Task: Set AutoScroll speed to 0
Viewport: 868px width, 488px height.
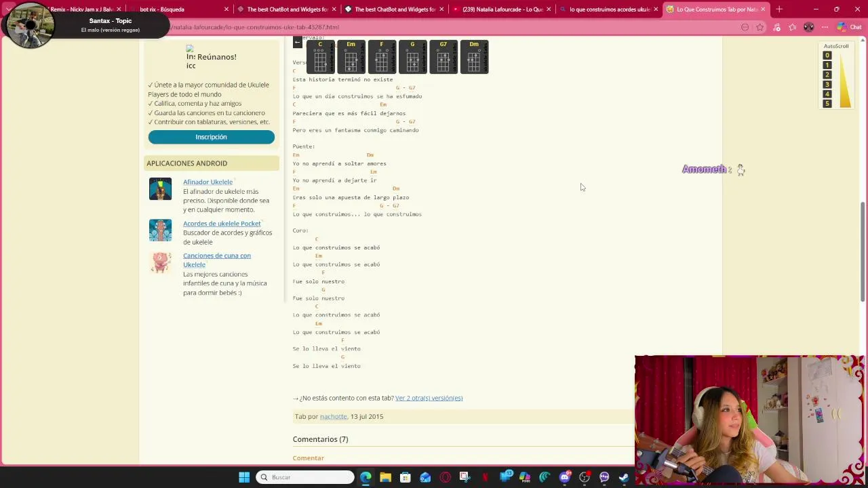Action: [827, 56]
